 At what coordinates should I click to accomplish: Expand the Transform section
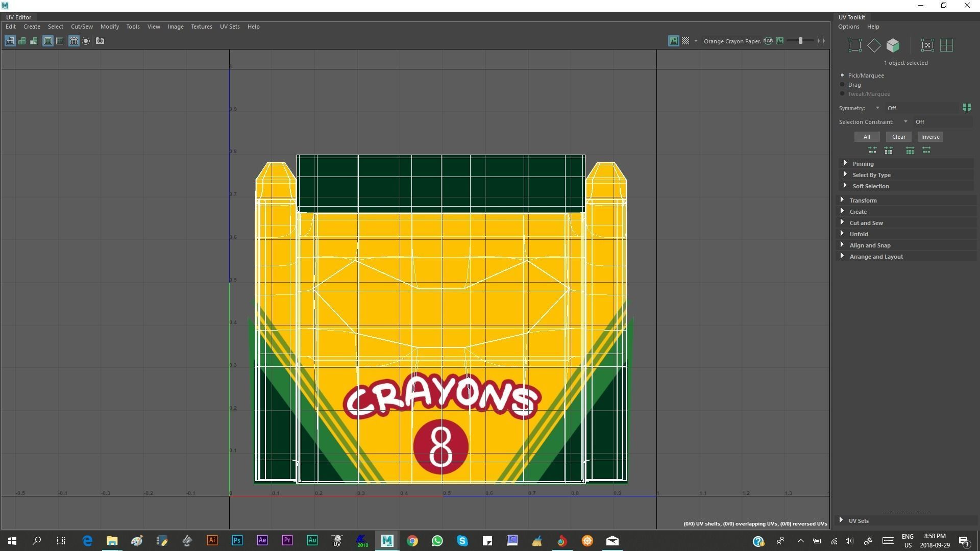[906, 201]
